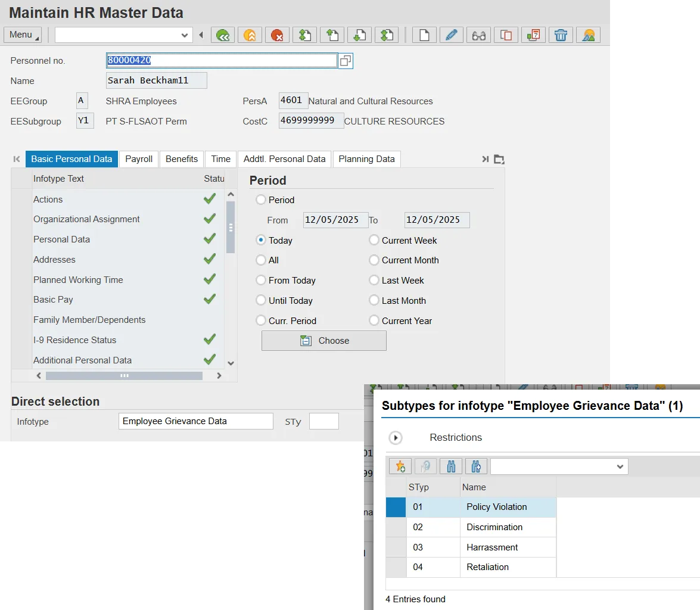Switch to the Payroll tab
700x610 pixels.
(x=139, y=159)
